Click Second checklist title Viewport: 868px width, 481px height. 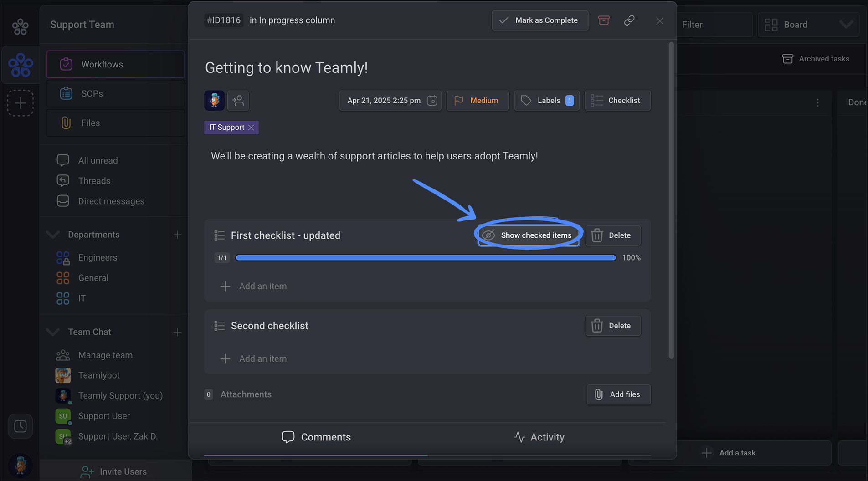269,326
